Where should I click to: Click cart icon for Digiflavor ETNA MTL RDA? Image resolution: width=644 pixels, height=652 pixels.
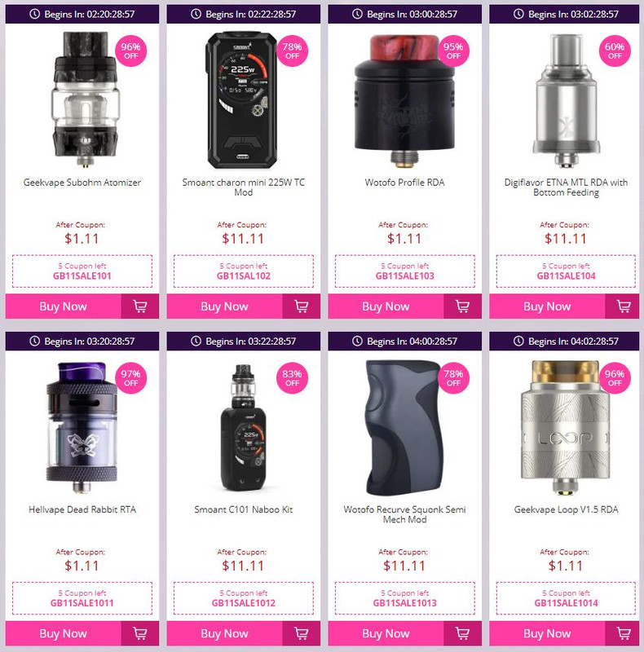[x=623, y=306]
